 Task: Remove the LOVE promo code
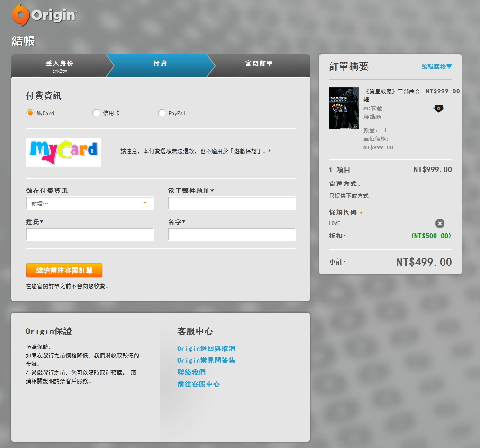(x=440, y=224)
